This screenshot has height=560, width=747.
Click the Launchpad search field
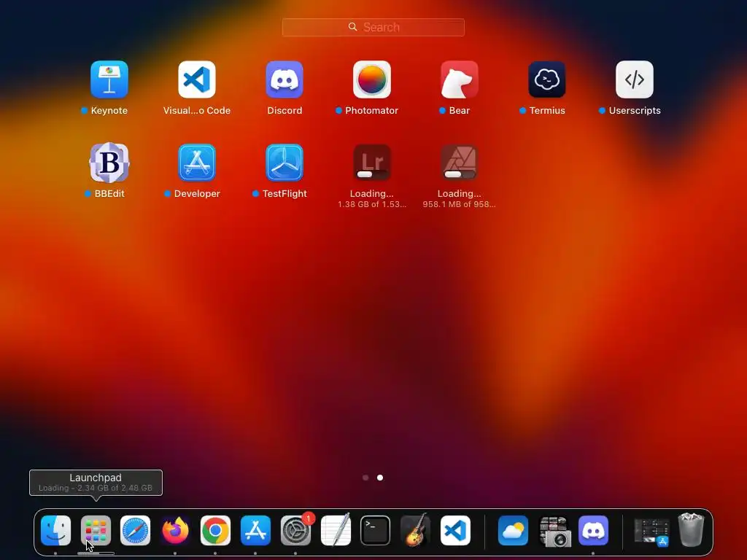click(373, 27)
